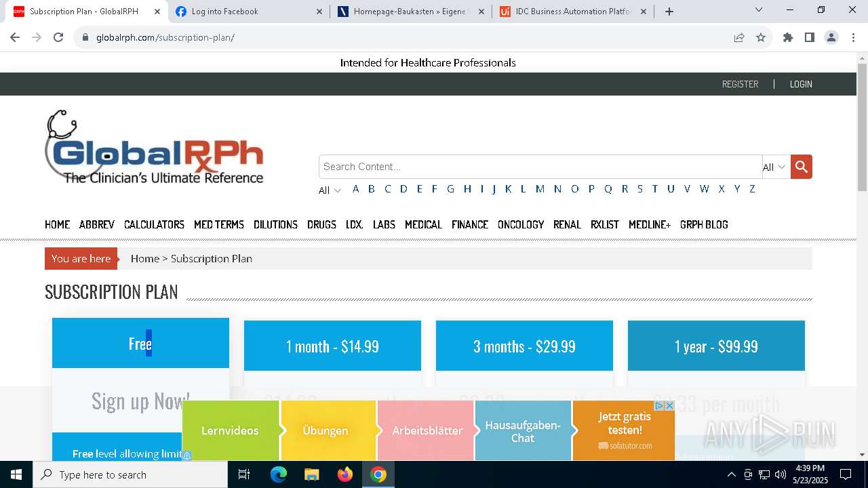The height and width of the screenshot is (488, 868).
Task: Open Task View in taskbar
Action: pyautogui.click(x=244, y=474)
